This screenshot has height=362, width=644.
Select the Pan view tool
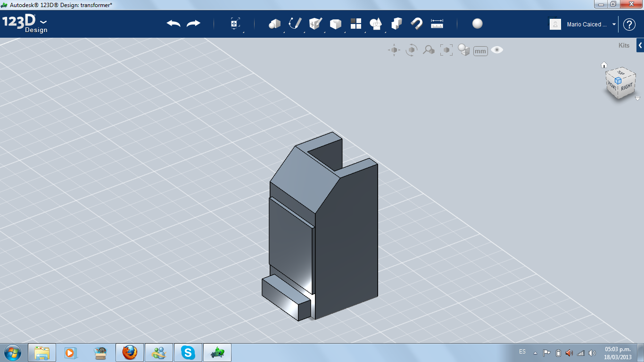(394, 50)
